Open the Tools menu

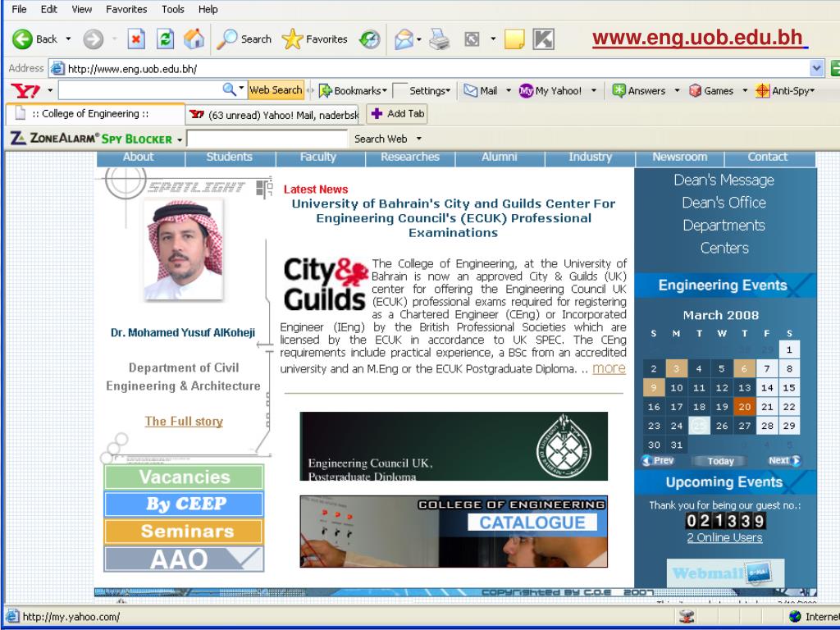172,9
